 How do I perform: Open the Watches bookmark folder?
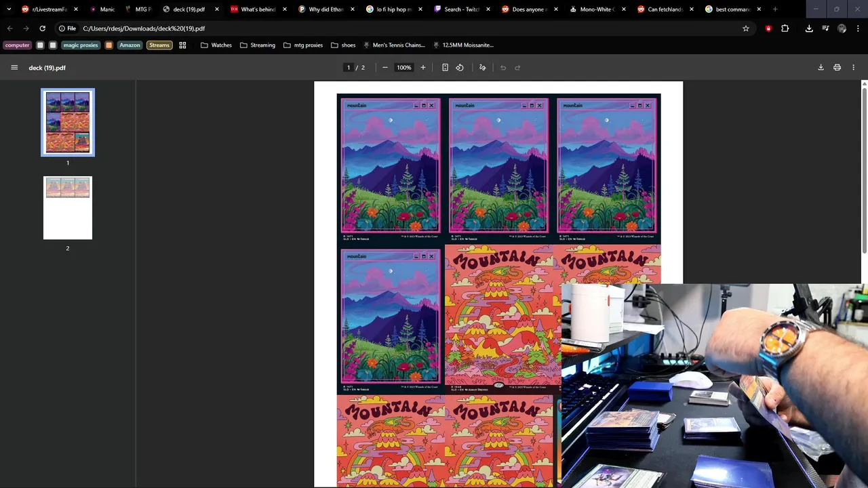tap(216, 45)
